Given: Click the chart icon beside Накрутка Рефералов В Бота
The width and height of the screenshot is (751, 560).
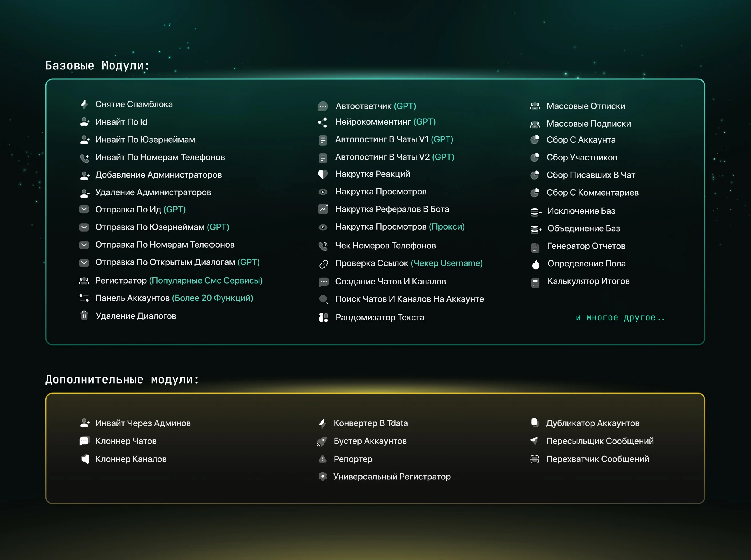Looking at the screenshot, I should (323, 209).
